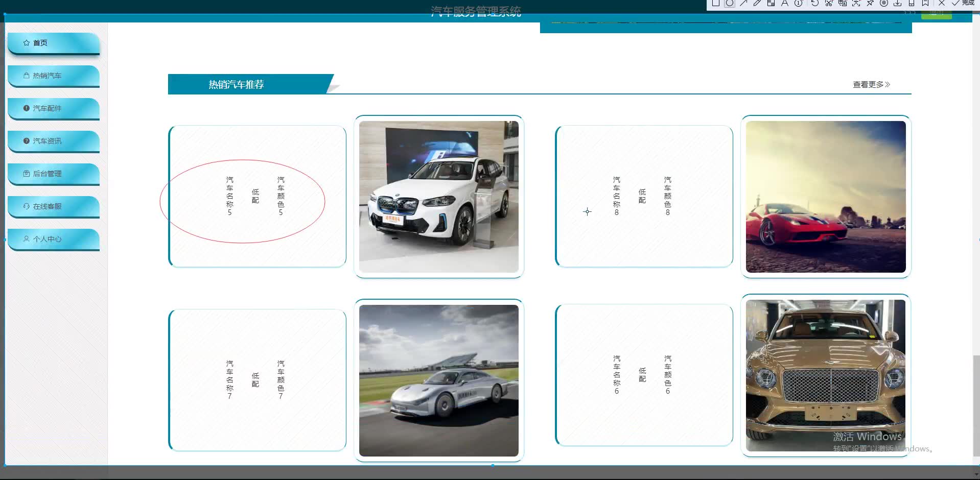
Task: Run text recognition on the capture
Action: pos(856,3)
